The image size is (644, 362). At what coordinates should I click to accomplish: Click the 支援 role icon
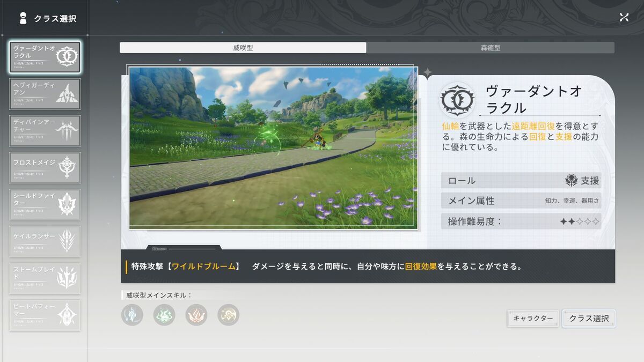[x=572, y=181]
